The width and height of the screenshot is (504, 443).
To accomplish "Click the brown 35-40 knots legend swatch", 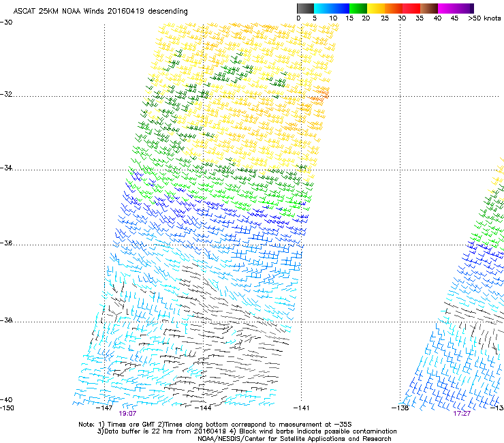I will [429, 8].
